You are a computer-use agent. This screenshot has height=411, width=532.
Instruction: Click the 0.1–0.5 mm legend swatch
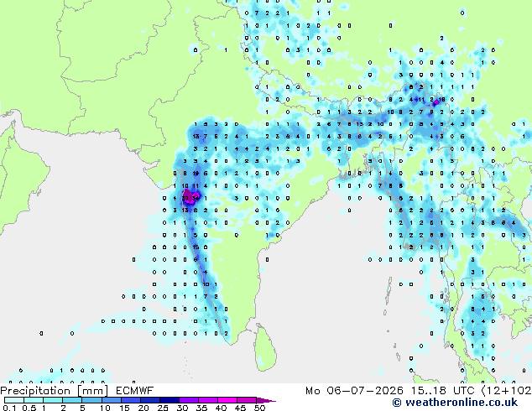point(14,400)
